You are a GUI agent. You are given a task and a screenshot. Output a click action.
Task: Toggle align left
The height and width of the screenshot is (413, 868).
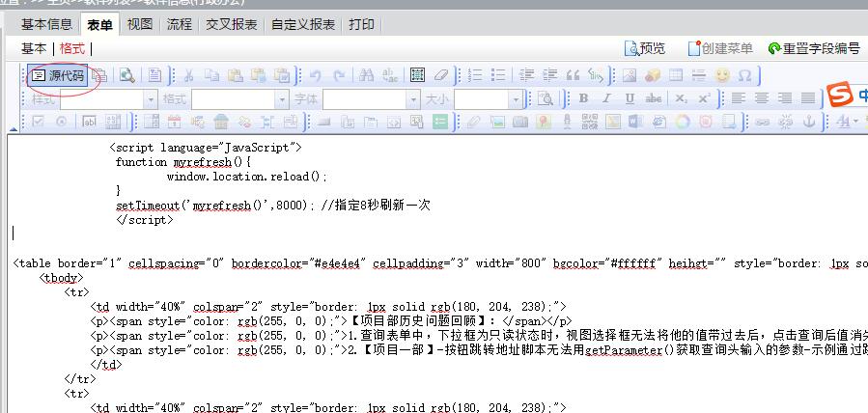point(738,98)
